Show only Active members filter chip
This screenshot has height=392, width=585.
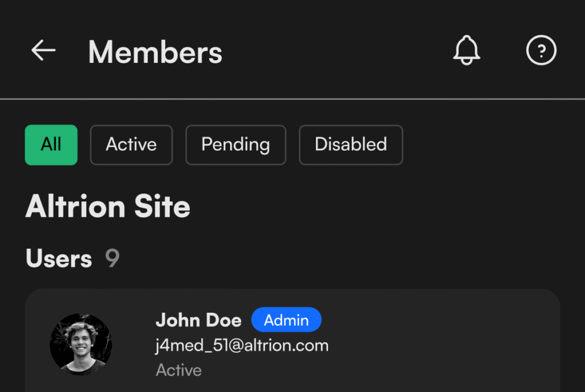pyautogui.click(x=131, y=145)
